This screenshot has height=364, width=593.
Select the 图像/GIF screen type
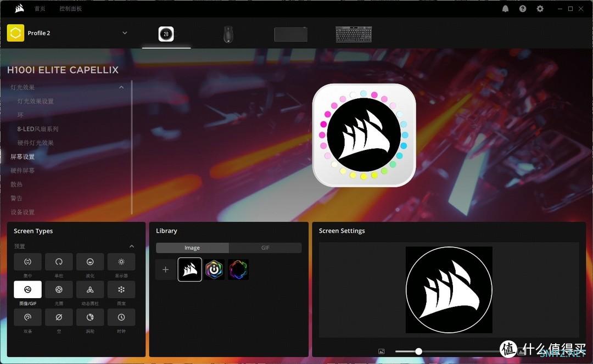(x=27, y=289)
